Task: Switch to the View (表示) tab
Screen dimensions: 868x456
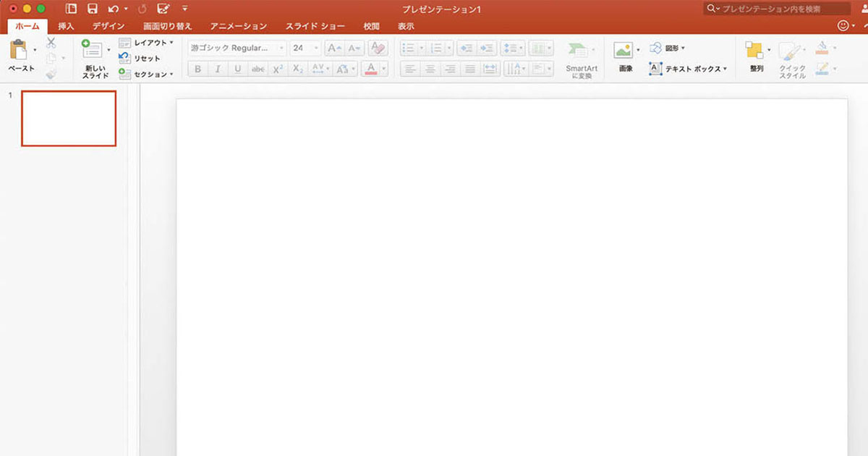Action: (x=406, y=26)
